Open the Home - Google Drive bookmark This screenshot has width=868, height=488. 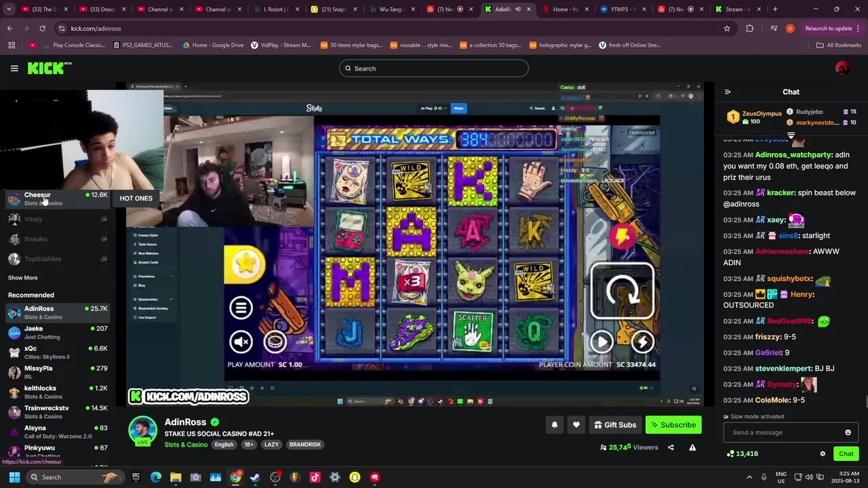click(x=213, y=45)
